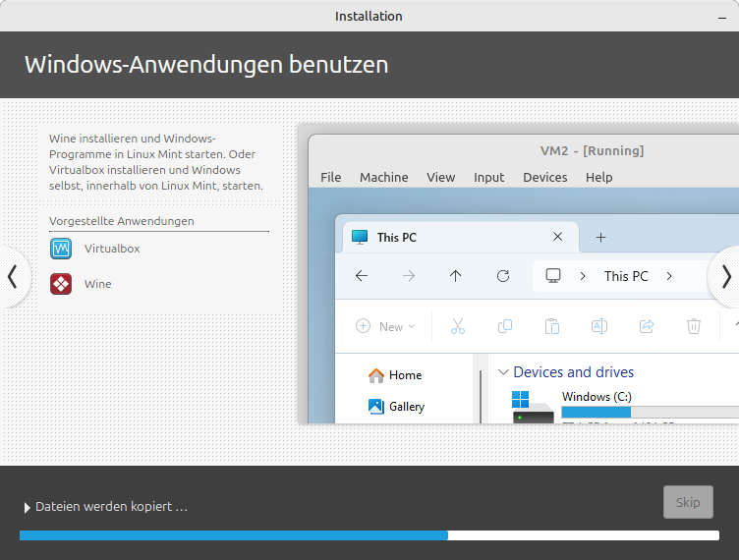Click the Cut scissors icon
The height and width of the screenshot is (560, 739).
point(458,326)
